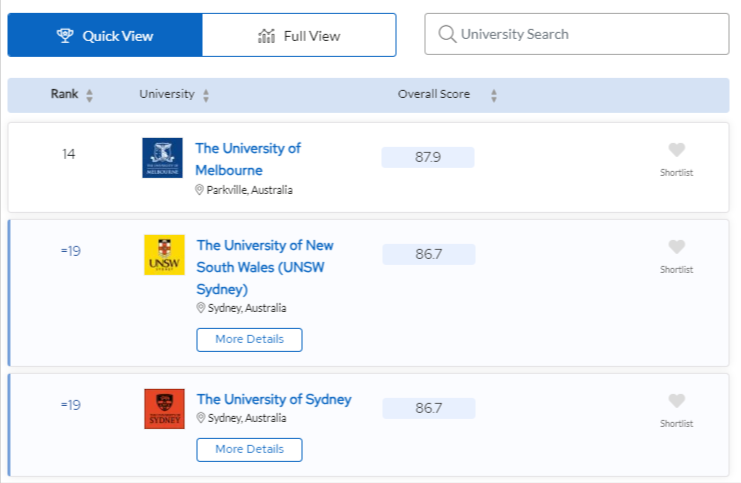Sort the list by Overall Score arrows
741x483 pixels.
pyautogui.click(x=494, y=95)
